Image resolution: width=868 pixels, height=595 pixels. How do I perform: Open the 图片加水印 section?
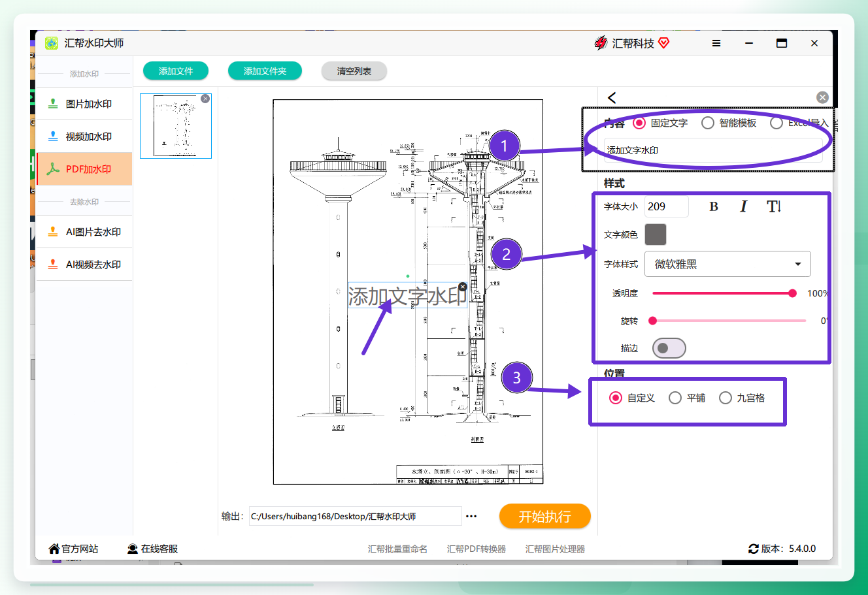click(84, 104)
